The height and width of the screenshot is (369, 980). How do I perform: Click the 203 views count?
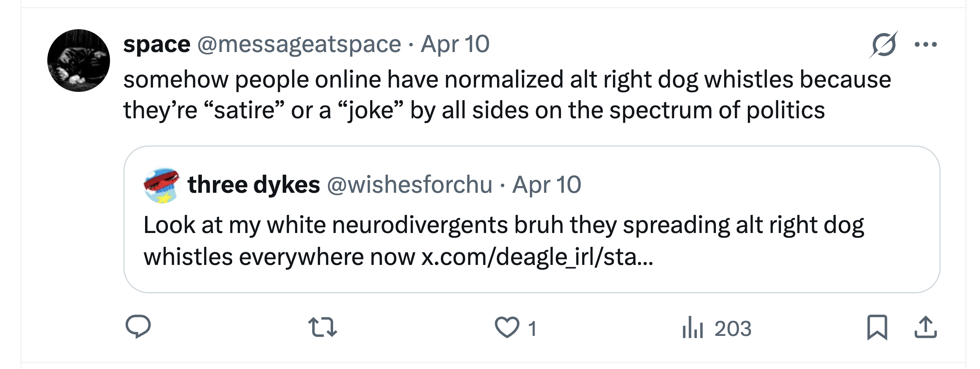tap(733, 328)
